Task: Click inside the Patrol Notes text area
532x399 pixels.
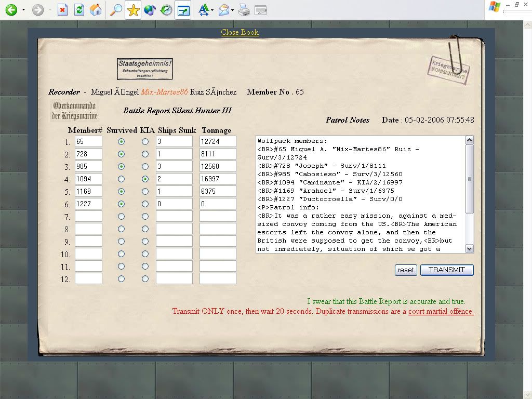Action: pyautogui.click(x=361, y=194)
